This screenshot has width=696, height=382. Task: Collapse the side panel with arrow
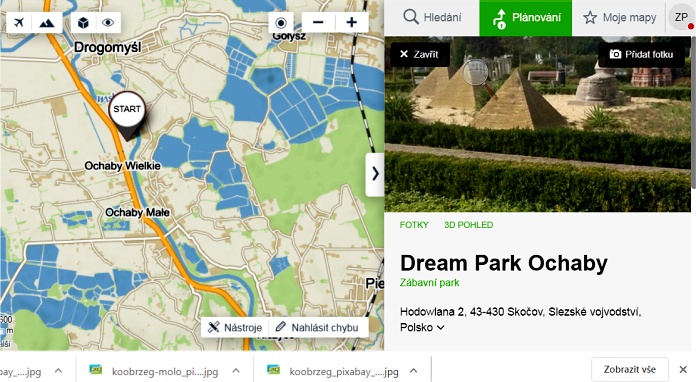coord(375,174)
